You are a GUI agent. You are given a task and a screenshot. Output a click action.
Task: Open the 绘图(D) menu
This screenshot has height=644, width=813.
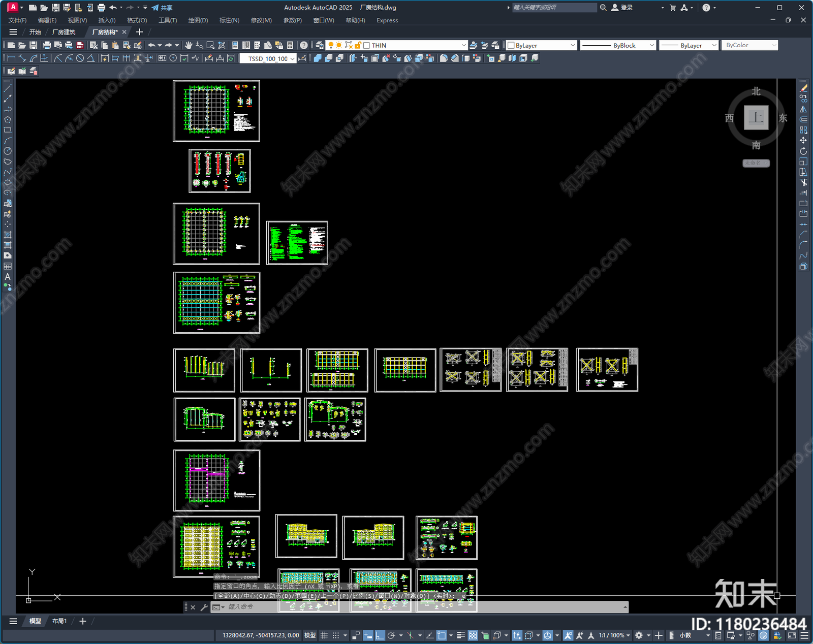click(x=198, y=20)
